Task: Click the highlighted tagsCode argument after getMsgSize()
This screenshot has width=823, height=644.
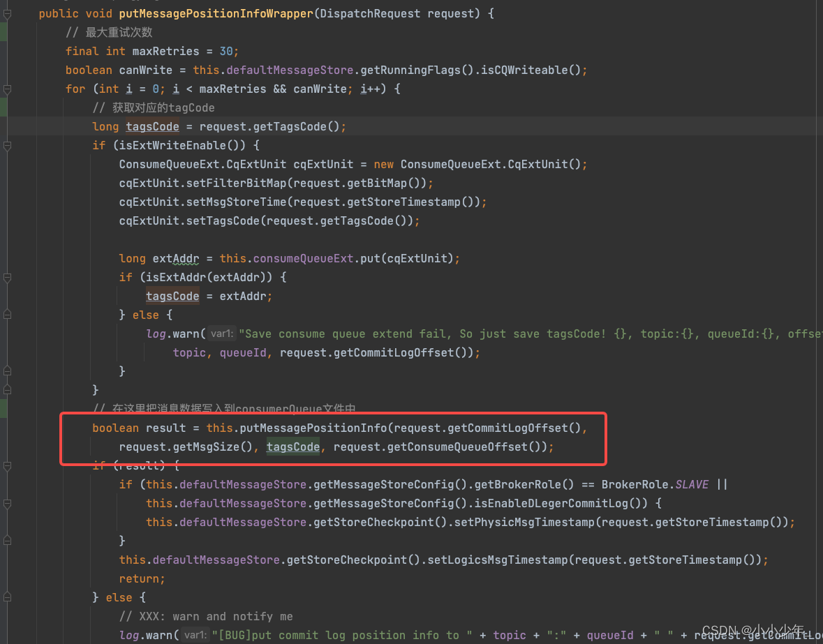Action: (293, 447)
